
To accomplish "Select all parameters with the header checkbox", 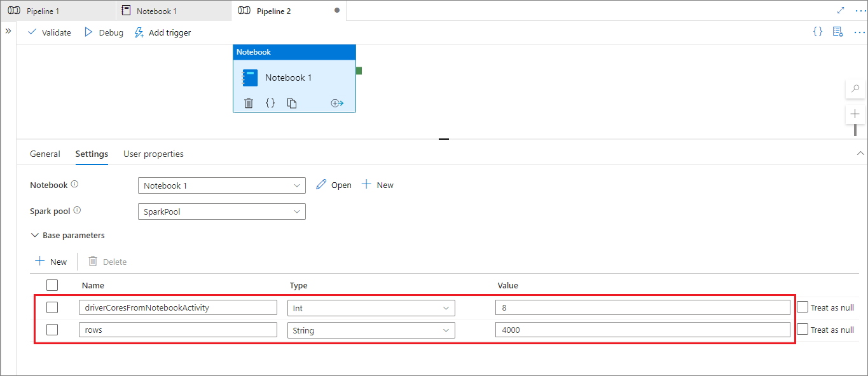I will pyautogui.click(x=52, y=285).
